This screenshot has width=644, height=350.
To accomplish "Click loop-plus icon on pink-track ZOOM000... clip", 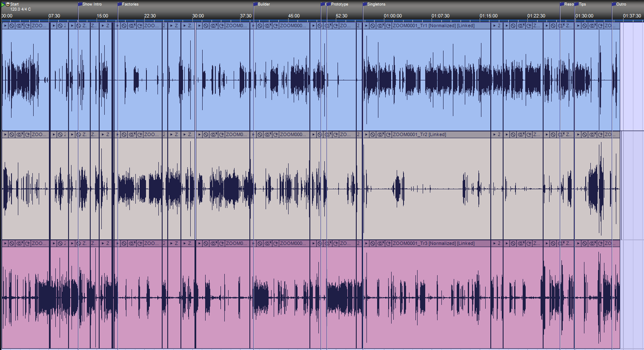I will click(275, 243).
